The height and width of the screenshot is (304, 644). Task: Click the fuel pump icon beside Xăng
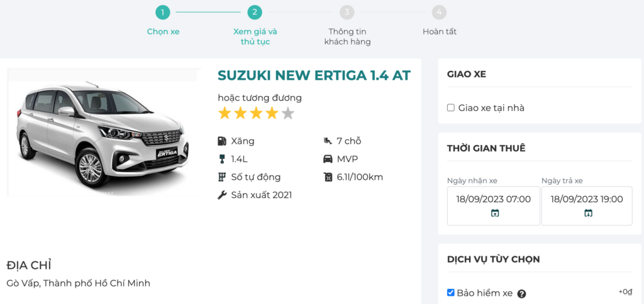point(222,141)
